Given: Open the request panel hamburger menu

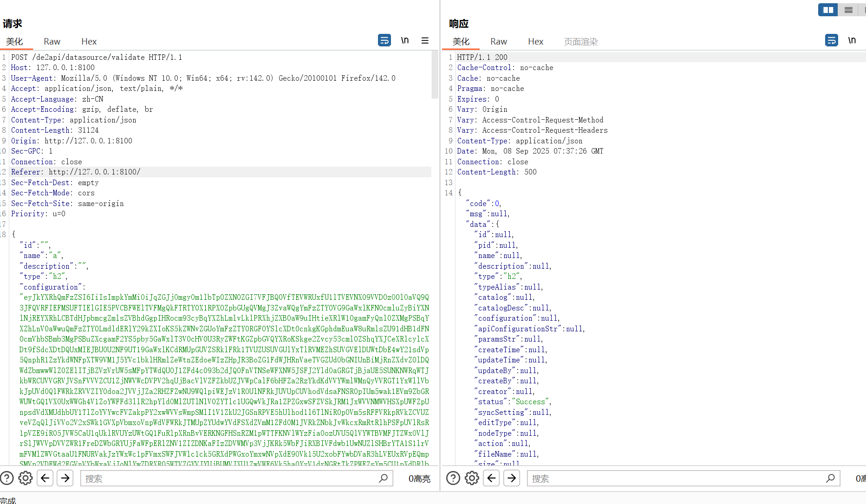Looking at the screenshot, I should tap(425, 40).
